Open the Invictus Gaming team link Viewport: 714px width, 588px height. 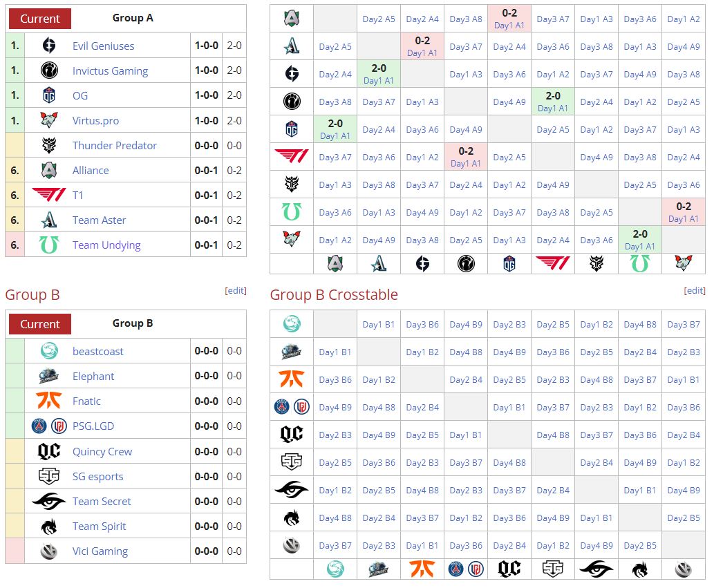point(110,71)
